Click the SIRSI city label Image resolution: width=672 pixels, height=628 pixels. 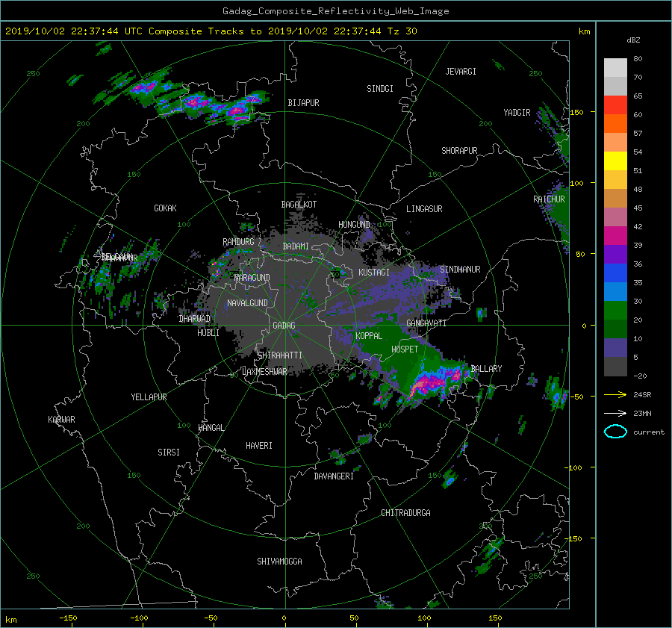(169, 453)
